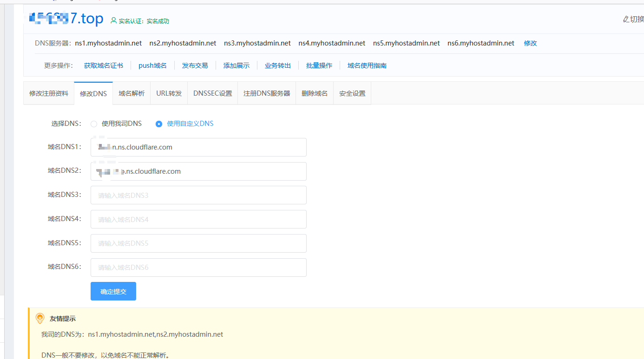Select the 使用我司DNS radio option
The height and width of the screenshot is (359, 644).
click(94, 124)
